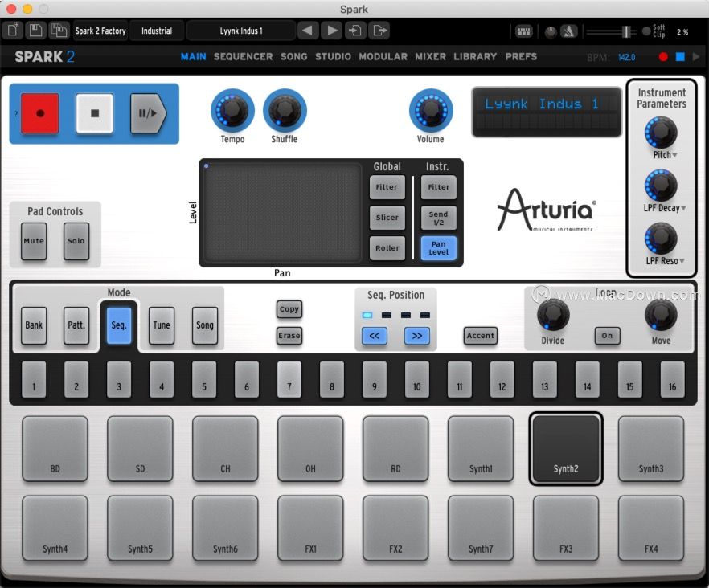This screenshot has width=709, height=588.
Task: Enable the Global Filter pad mode
Action: point(387,187)
